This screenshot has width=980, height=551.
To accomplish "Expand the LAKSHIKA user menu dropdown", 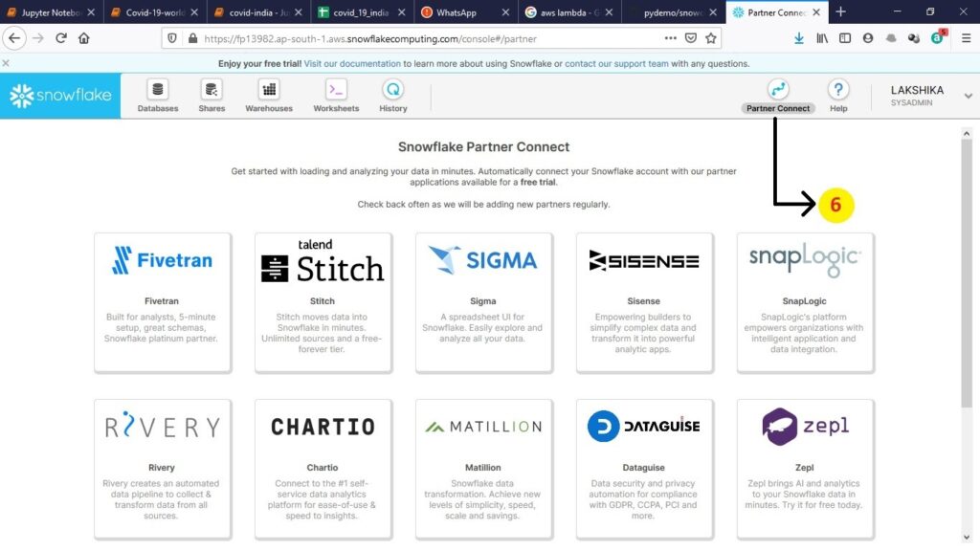I will tap(968, 96).
